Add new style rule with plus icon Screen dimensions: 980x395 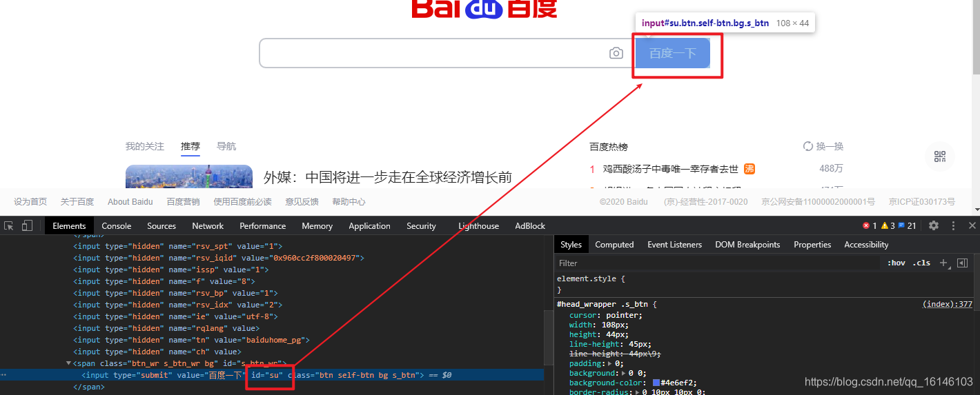click(943, 263)
